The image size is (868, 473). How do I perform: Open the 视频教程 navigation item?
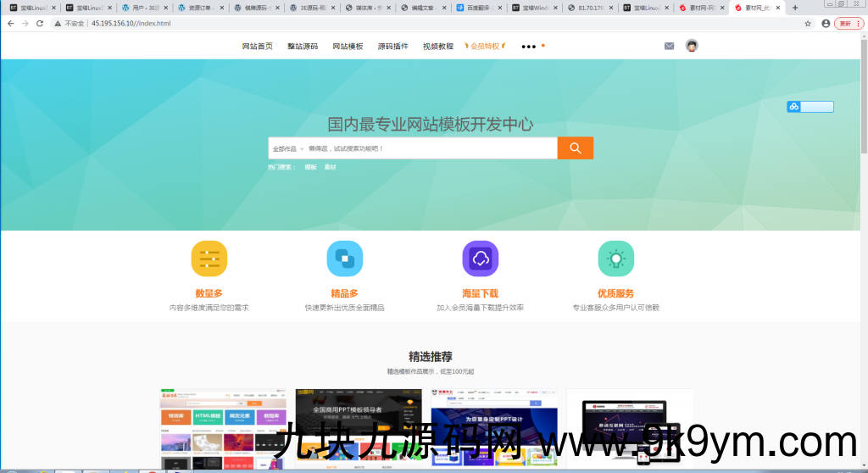click(438, 47)
